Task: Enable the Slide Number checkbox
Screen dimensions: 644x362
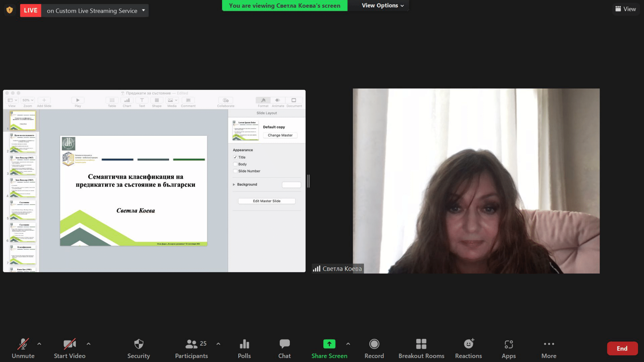Action: point(235,171)
